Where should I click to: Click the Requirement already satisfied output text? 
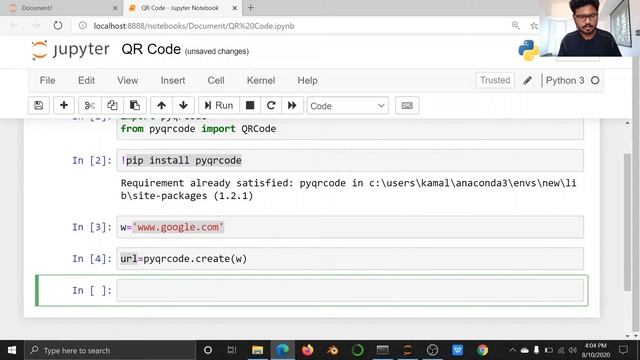coord(349,189)
